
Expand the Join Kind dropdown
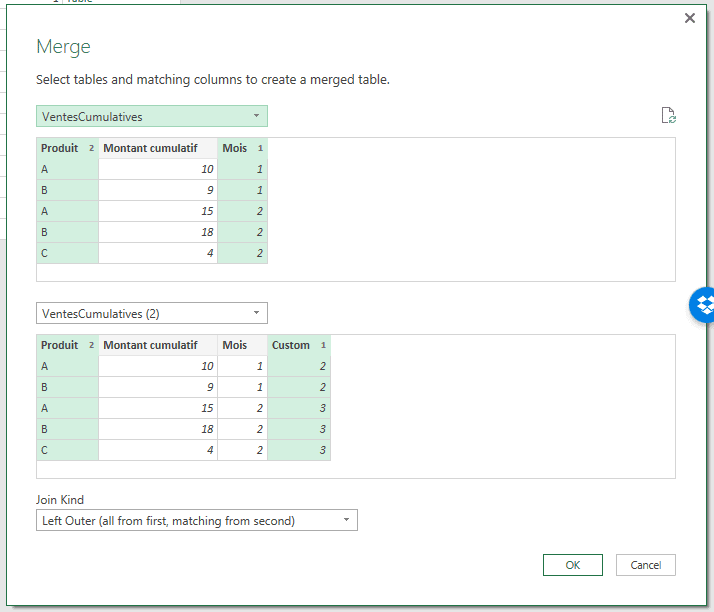pyautogui.click(x=196, y=520)
